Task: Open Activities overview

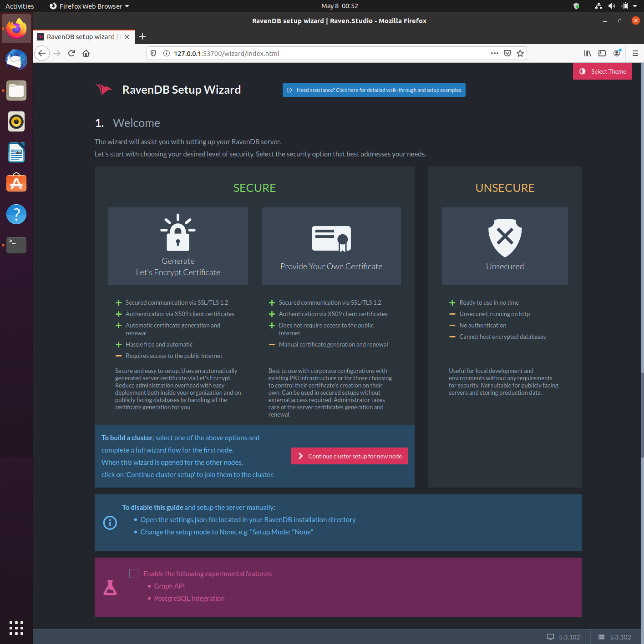Action: pos(20,6)
